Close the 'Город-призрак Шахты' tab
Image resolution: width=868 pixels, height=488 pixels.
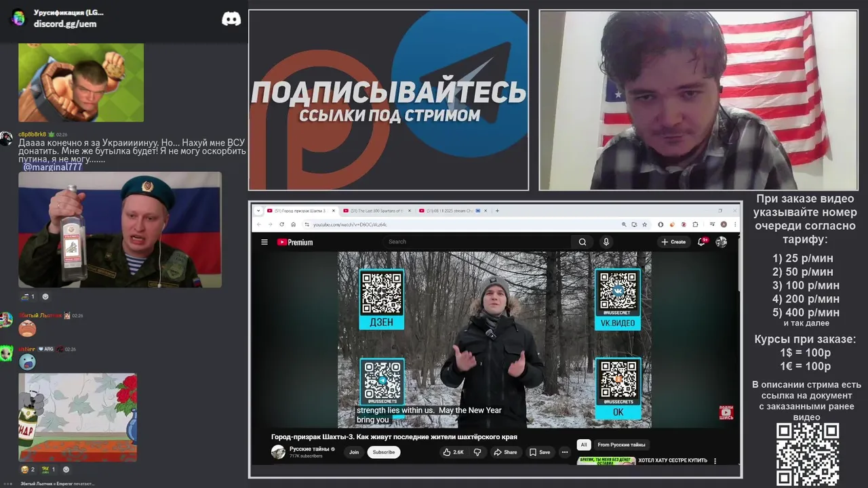click(334, 211)
